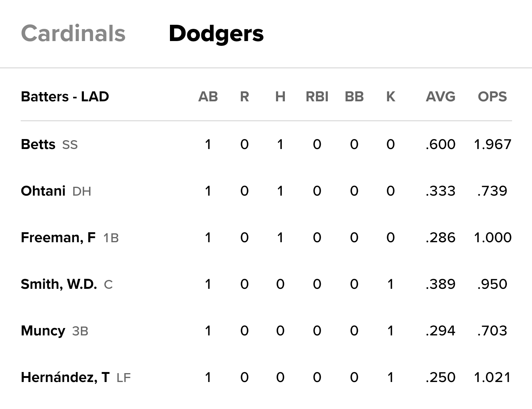Screen dimensions: 532x409
Task: Click the AB column header
Action: coord(208,97)
